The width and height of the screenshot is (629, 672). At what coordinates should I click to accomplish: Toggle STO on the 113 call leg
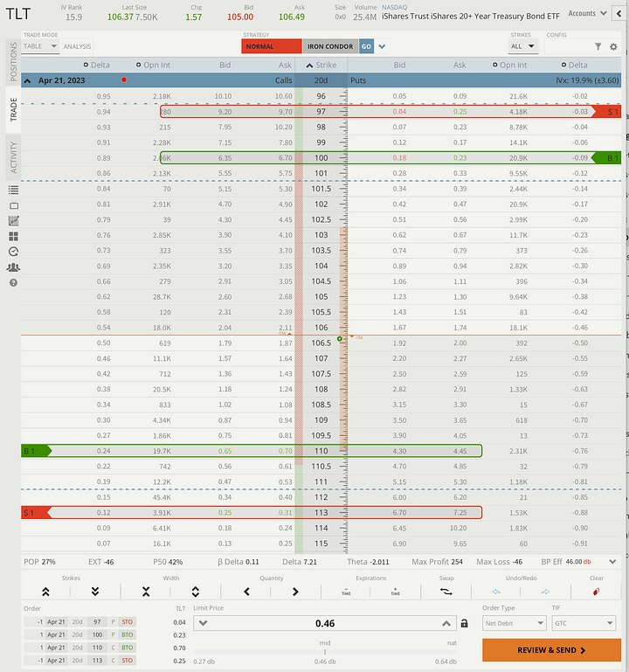tap(127, 661)
